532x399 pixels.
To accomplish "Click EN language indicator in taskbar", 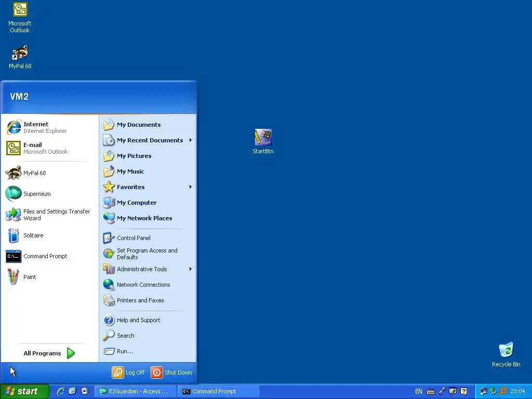I will (x=419, y=391).
